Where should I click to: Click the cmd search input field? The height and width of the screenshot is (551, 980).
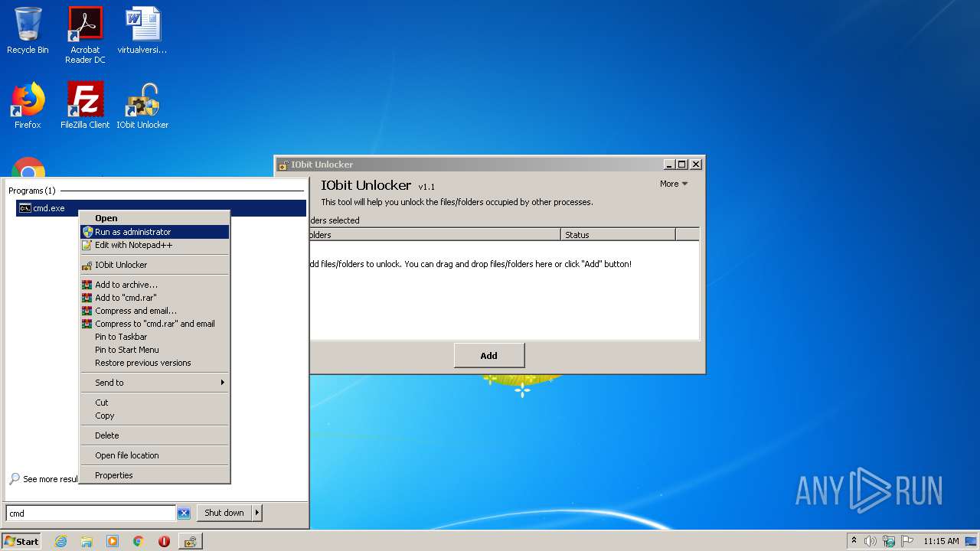click(91, 514)
